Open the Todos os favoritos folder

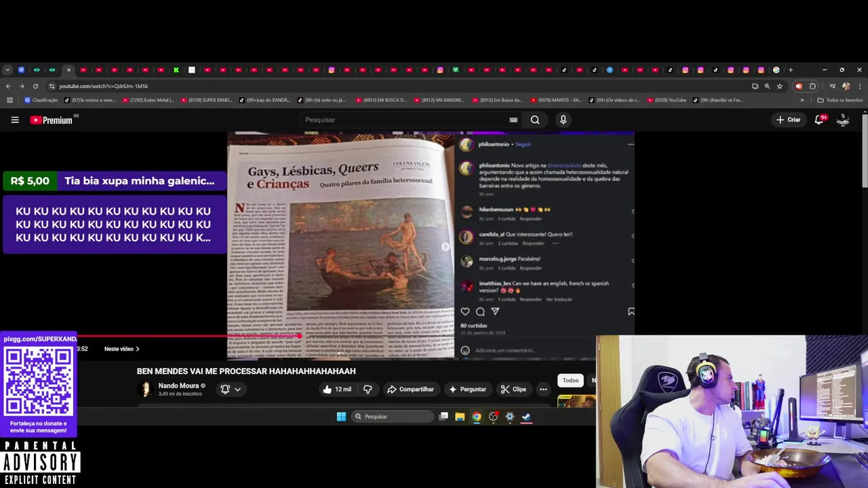point(840,100)
